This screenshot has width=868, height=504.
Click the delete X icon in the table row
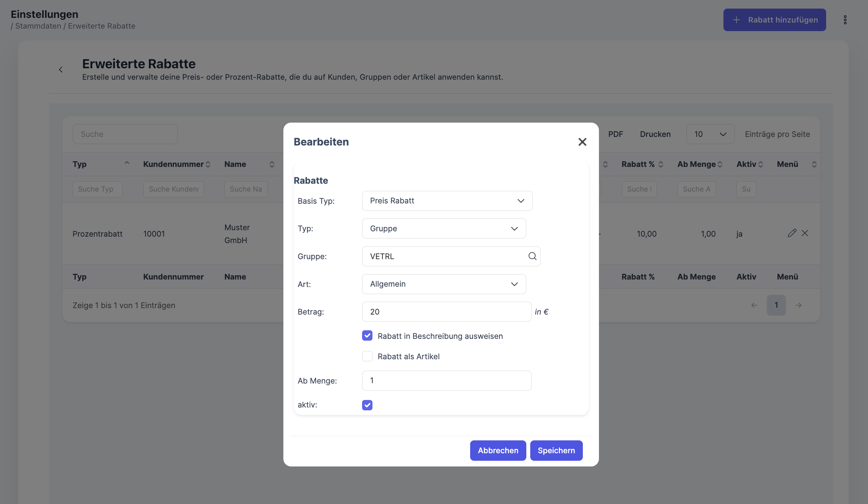[x=805, y=233]
